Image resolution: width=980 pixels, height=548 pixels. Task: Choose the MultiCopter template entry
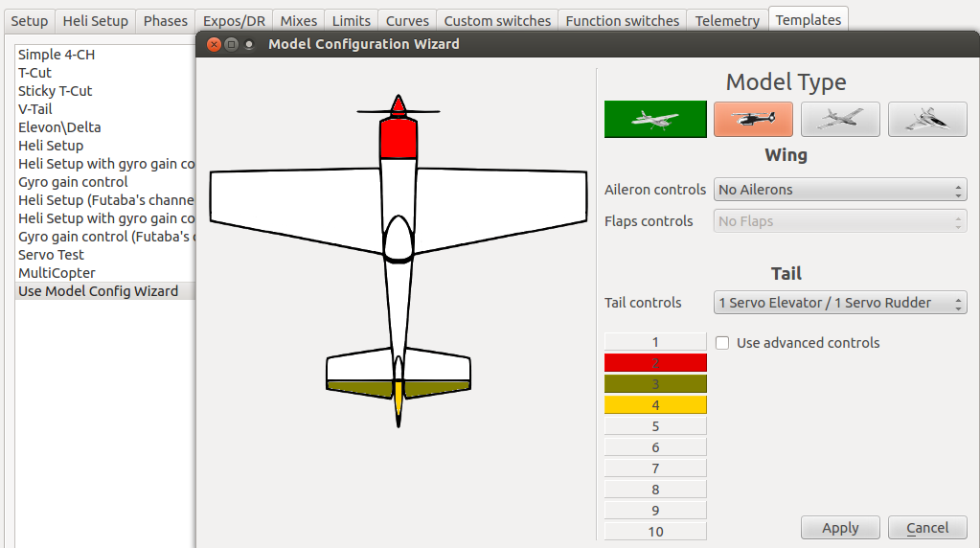pos(57,273)
